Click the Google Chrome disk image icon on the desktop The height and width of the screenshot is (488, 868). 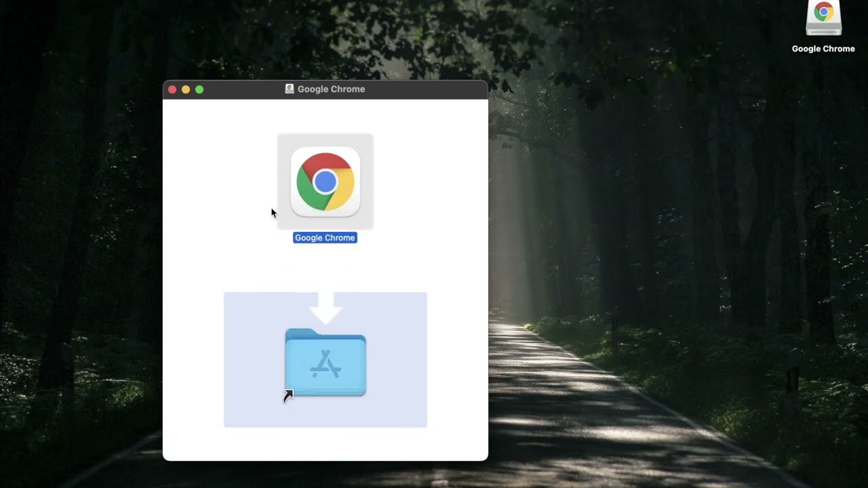[x=823, y=19]
